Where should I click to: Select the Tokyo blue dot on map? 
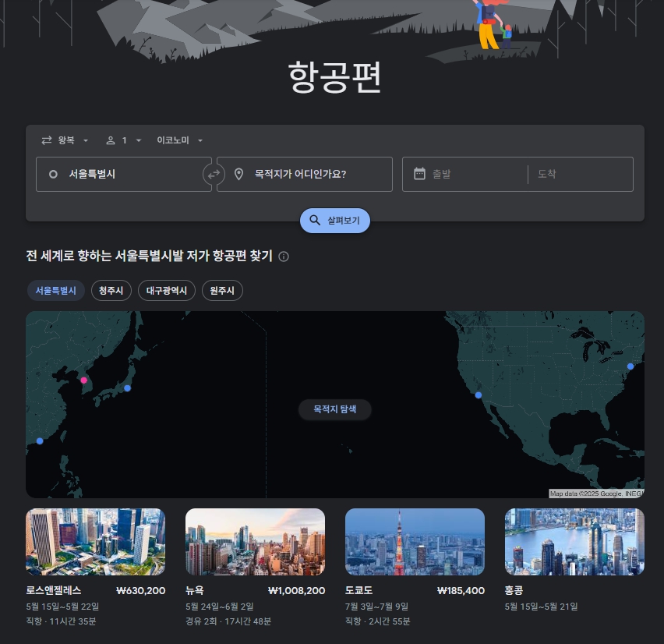tap(128, 388)
